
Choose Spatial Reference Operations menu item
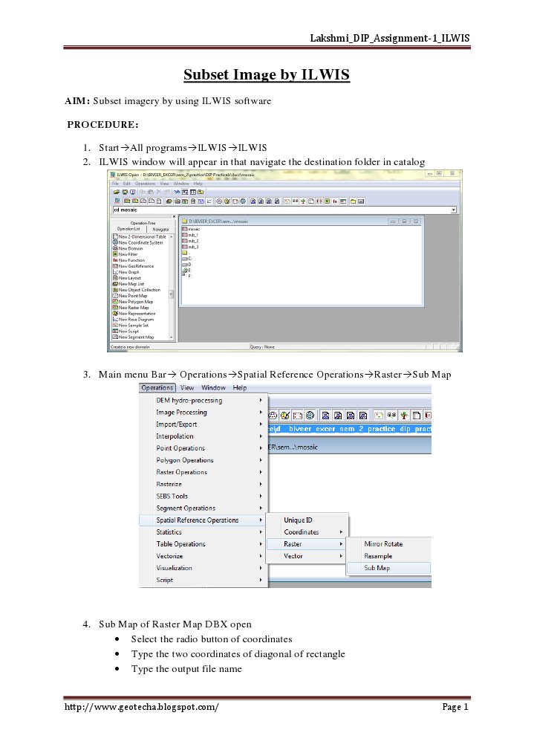(x=203, y=520)
